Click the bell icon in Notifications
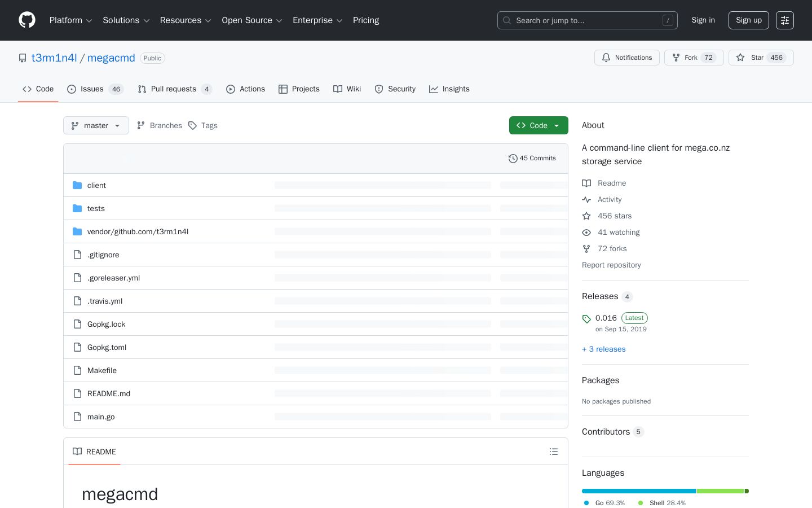This screenshot has height=508, width=812. [x=606, y=58]
